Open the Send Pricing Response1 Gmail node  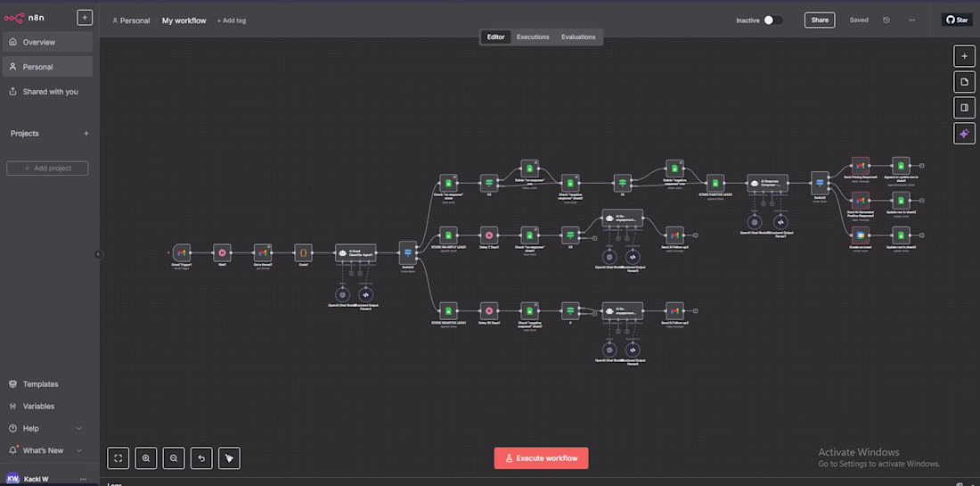pyautogui.click(x=861, y=166)
